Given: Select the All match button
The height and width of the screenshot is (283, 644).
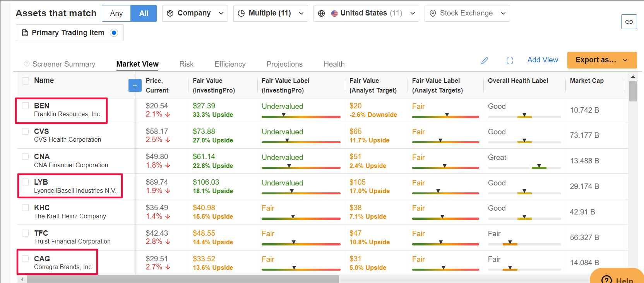Looking at the screenshot, I should pos(144,13).
